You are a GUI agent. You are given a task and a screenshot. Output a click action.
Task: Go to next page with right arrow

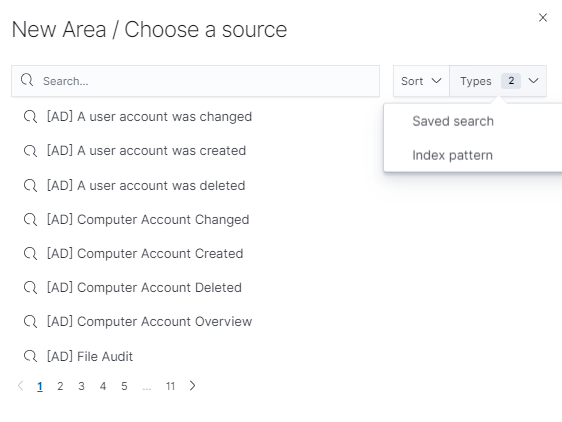click(x=192, y=386)
